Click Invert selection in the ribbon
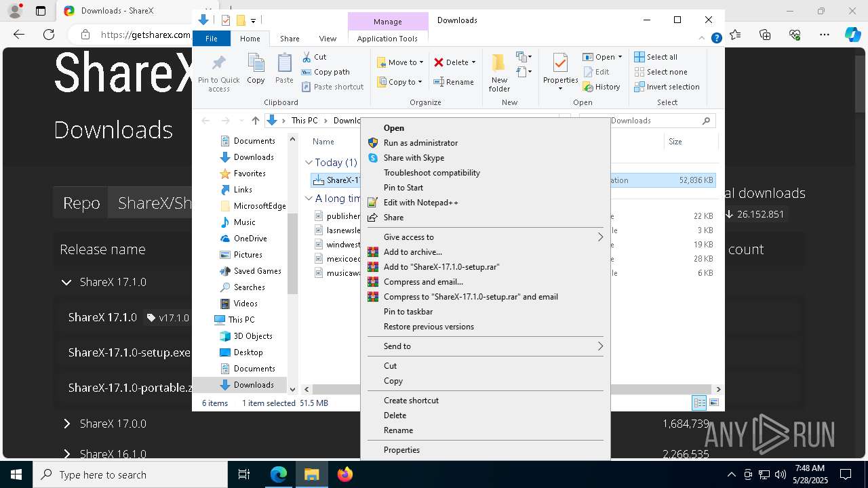This screenshot has width=868, height=488. tap(667, 87)
